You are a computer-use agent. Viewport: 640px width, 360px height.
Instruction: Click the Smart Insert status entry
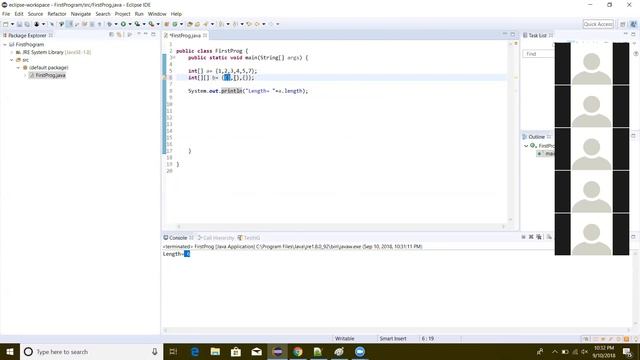pyautogui.click(x=393, y=338)
